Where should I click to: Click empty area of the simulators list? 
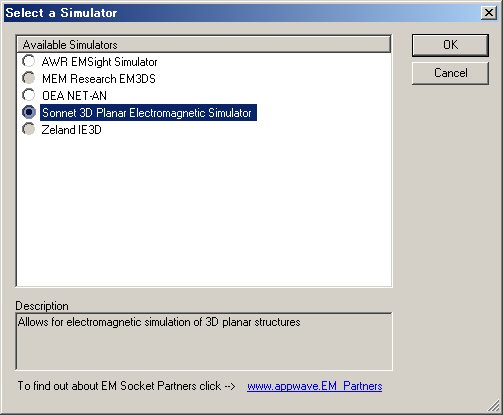click(204, 210)
